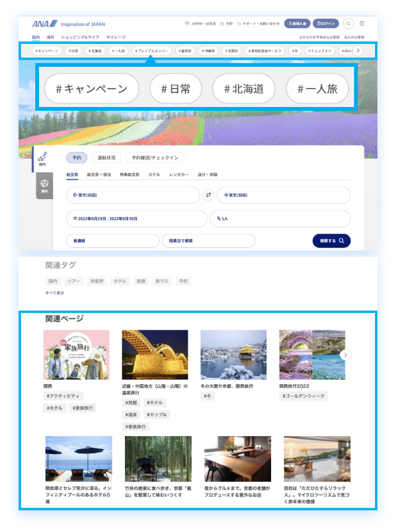The image size is (396, 532).
Task: Select the 予約確認/チェックイン pill option
Action: [x=155, y=158]
